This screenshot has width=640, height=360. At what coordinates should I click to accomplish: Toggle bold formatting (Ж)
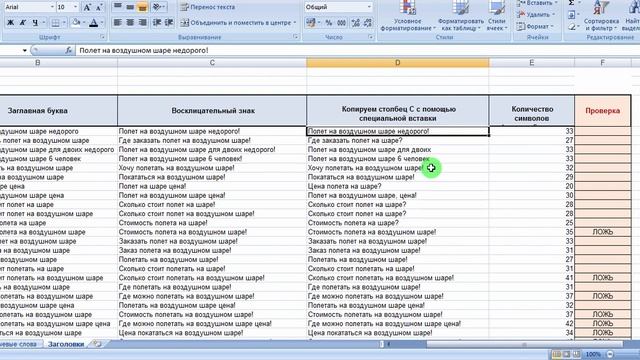click(11, 22)
